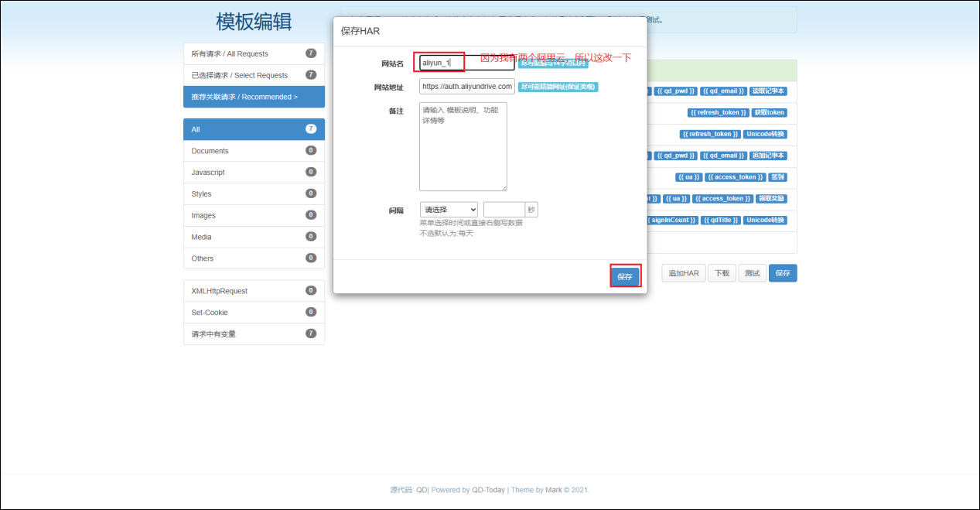Click the 获取token tag badge

(x=769, y=113)
